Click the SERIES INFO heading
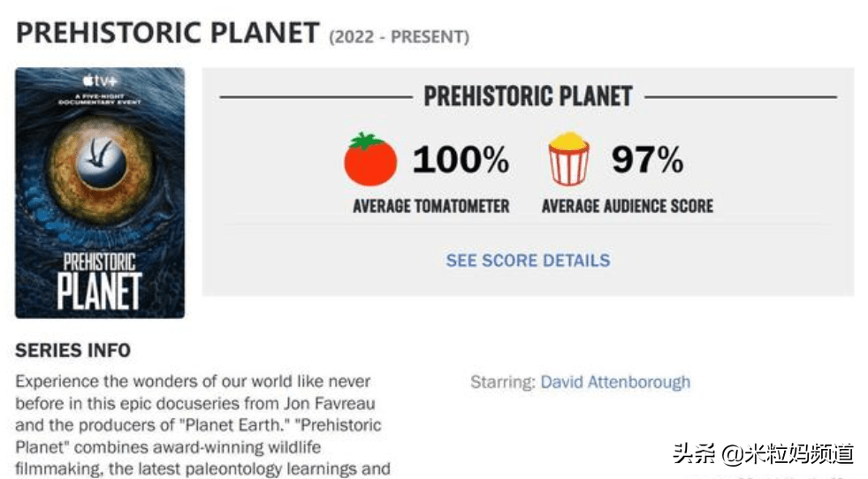 (x=72, y=351)
